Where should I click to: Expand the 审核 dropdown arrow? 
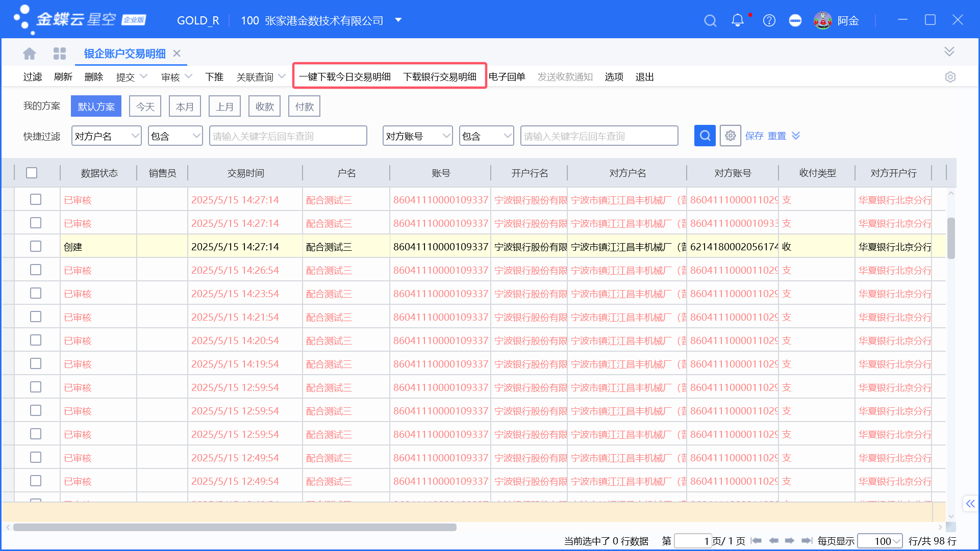tap(188, 76)
